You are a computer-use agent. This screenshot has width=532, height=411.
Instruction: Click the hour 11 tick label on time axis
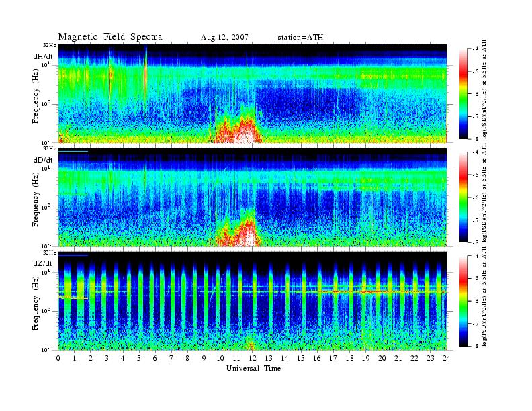(x=236, y=358)
